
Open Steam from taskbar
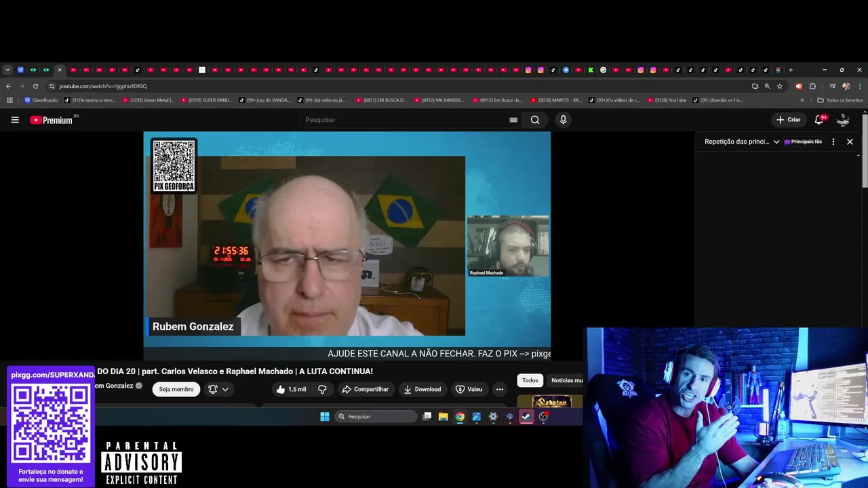[x=526, y=417]
